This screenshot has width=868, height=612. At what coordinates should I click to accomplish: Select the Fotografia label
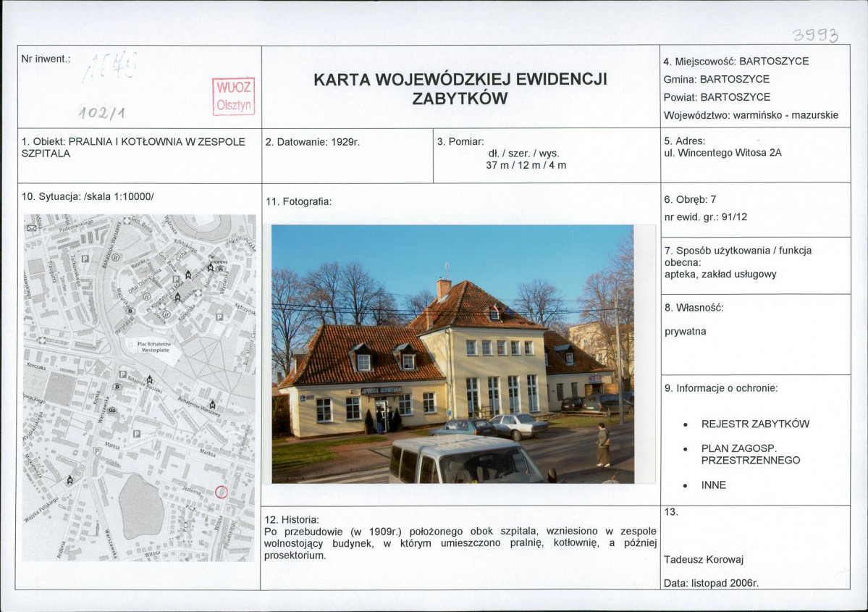click(x=298, y=201)
